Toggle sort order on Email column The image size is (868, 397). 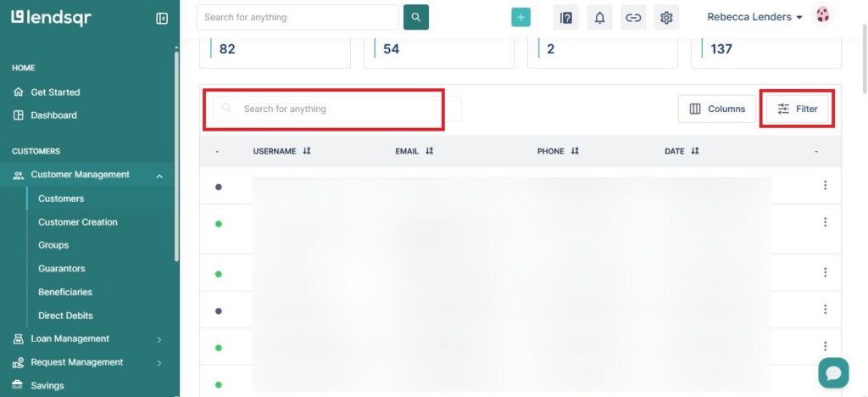pos(429,151)
